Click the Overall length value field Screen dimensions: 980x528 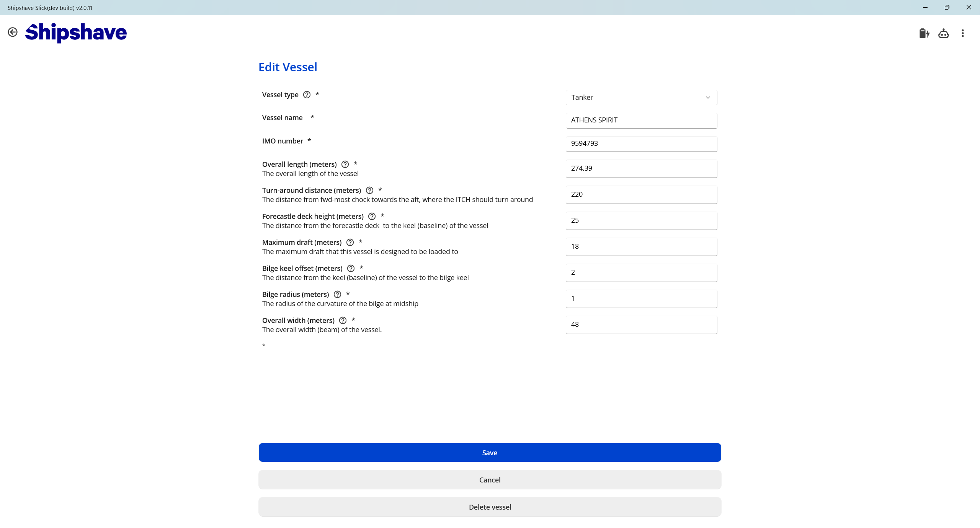pyautogui.click(x=641, y=169)
